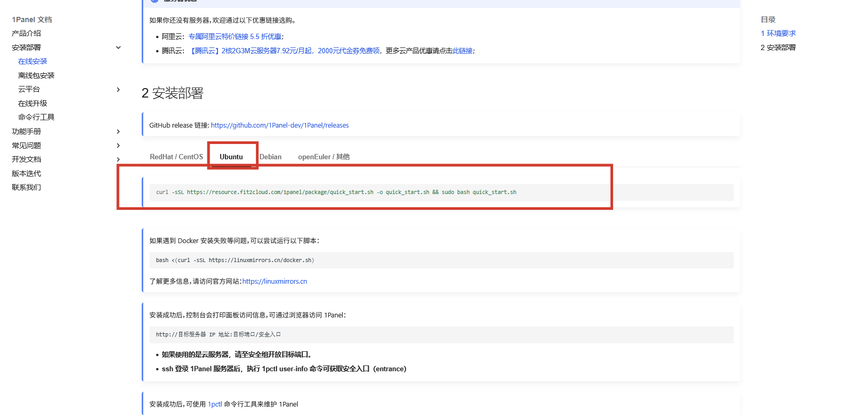The height and width of the screenshot is (415, 868).
Task: Select 云平台 sidebar item
Action: click(29, 89)
